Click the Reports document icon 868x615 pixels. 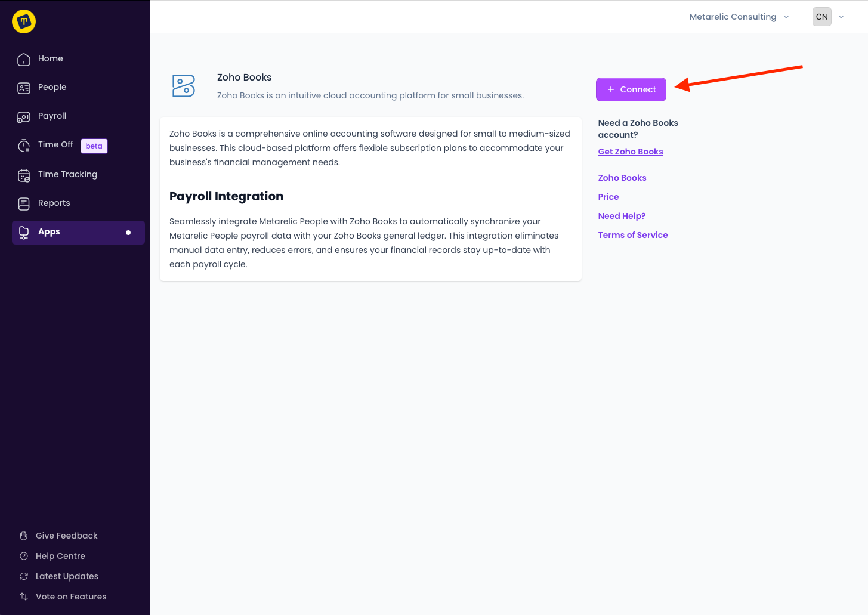coord(24,203)
